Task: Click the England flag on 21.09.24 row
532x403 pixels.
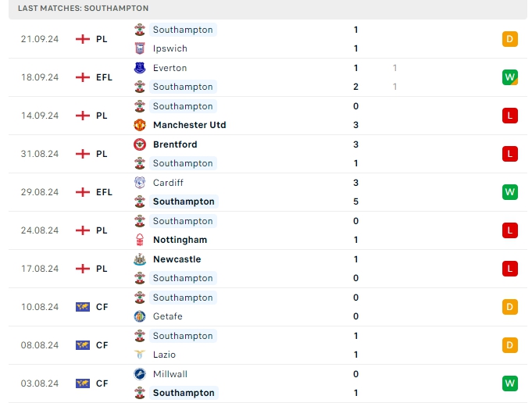Action: 83,39
